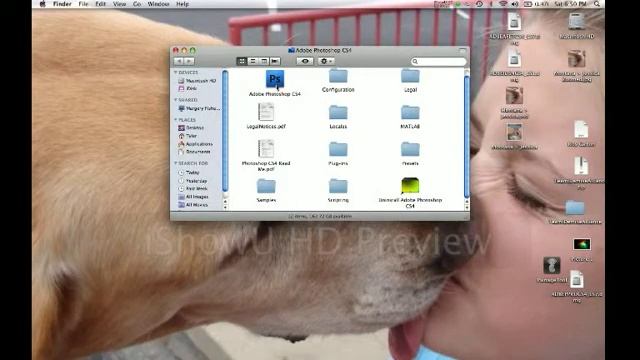The height and width of the screenshot is (360, 640).
Task: Open the Window menu
Action: pyautogui.click(x=158, y=4)
